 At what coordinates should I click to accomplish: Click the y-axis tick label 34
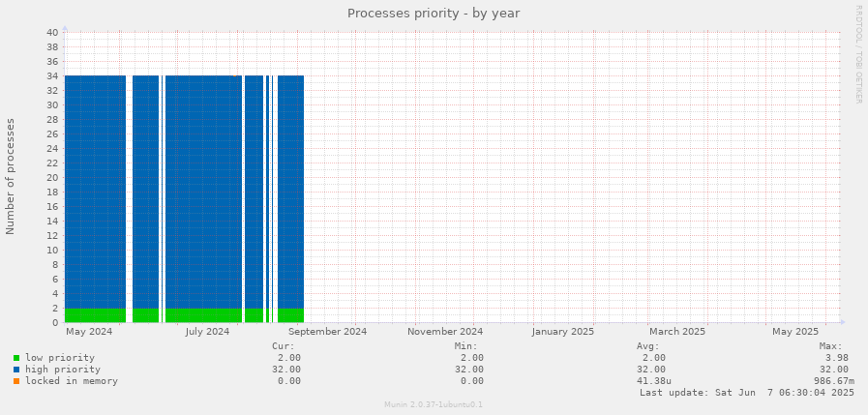click(x=52, y=75)
